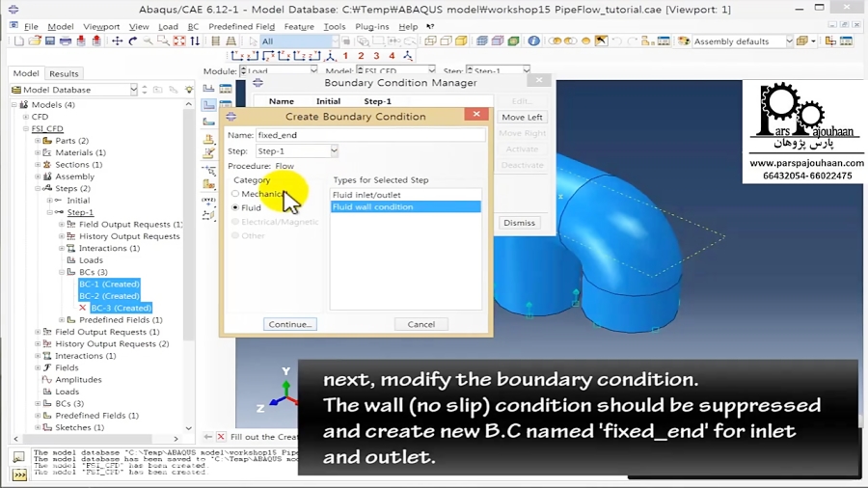Click the Query information icon
The image size is (868, 488).
point(533,41)
